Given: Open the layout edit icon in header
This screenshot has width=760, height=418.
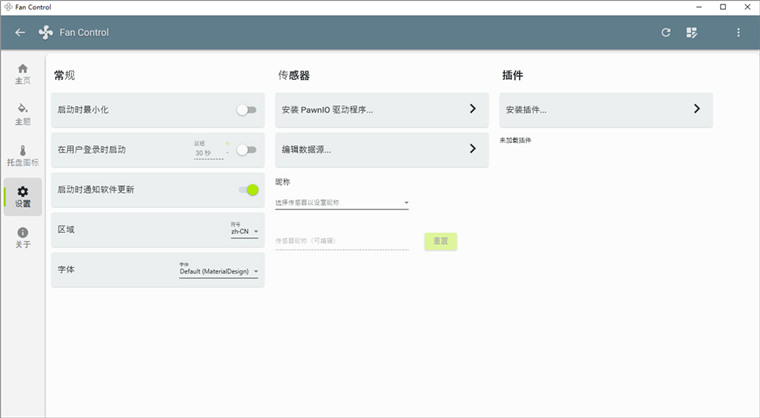Looking at the screenshot, I should coord(692,32).
